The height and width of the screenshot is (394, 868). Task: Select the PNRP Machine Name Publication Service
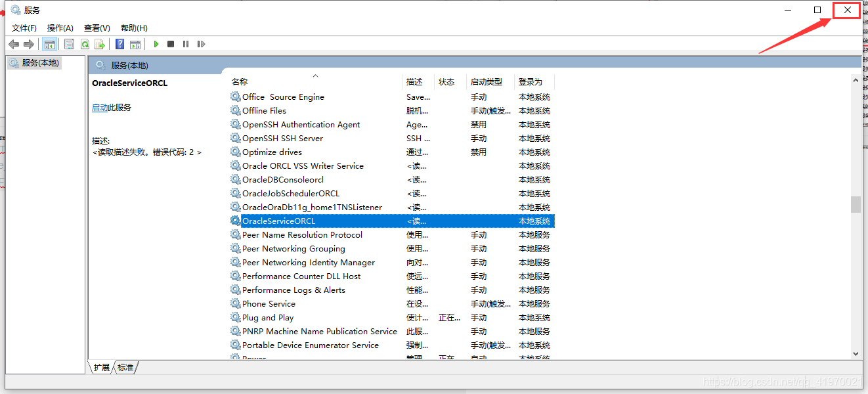[392, 331]
